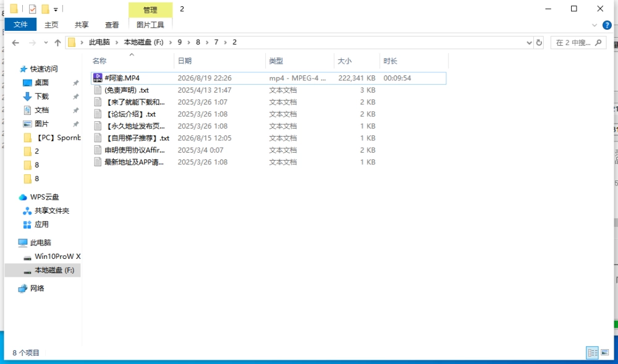The width and height of the screenshot is (618, 364).
Task: Click the 网络 network icon in sidebar
Action: (23, 289)
